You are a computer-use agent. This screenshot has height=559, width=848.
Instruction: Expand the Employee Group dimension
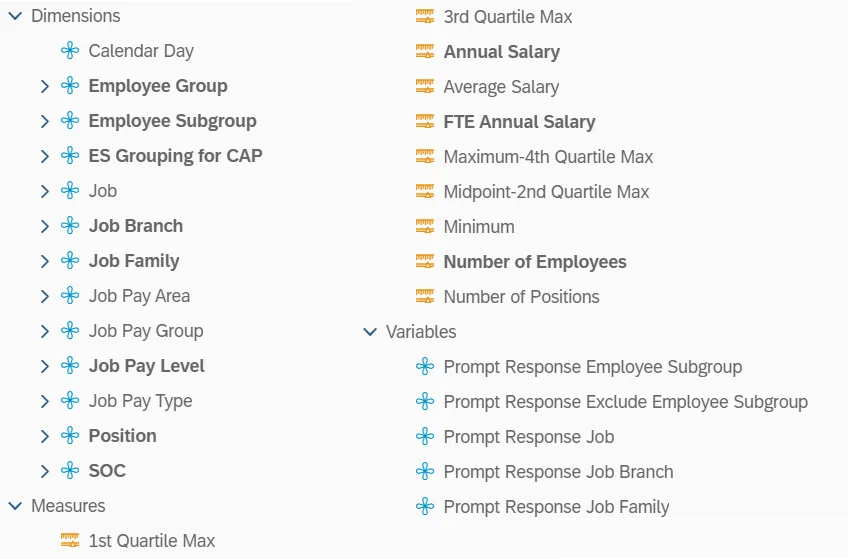(x=44, y=86)
